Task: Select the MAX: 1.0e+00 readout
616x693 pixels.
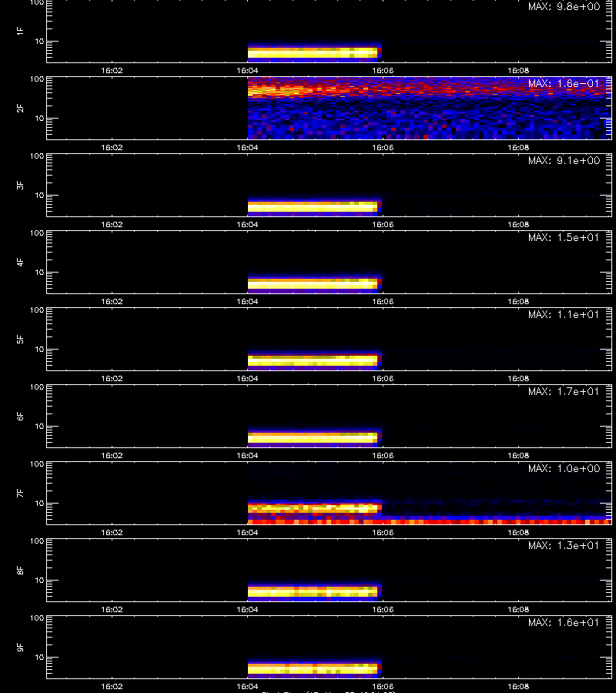Action: [564, 468]
